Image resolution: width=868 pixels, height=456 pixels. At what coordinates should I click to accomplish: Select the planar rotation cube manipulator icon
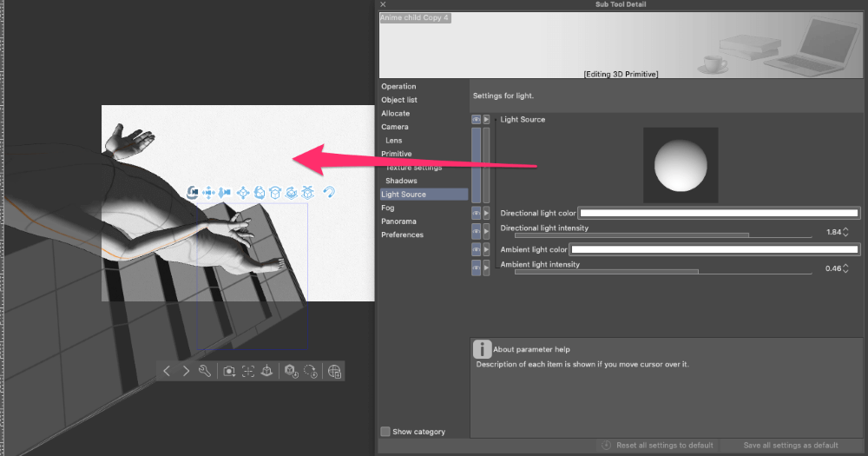(x=275, y=192)
